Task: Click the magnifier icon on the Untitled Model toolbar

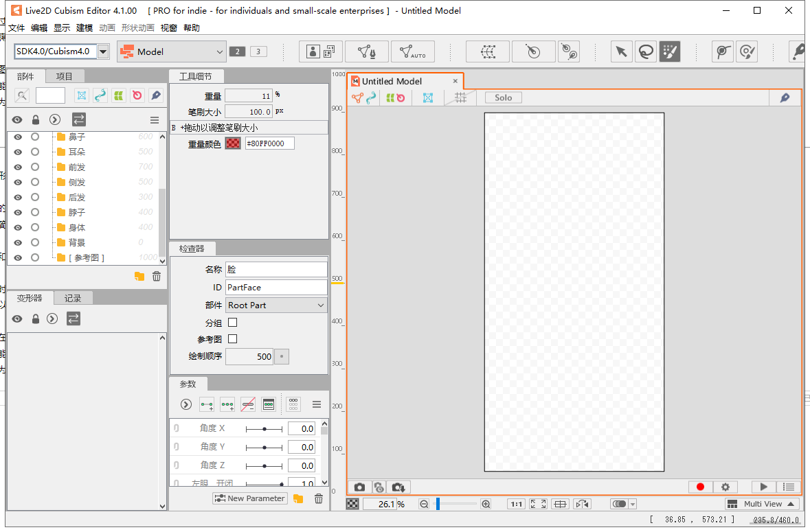Action: [785, 97]
